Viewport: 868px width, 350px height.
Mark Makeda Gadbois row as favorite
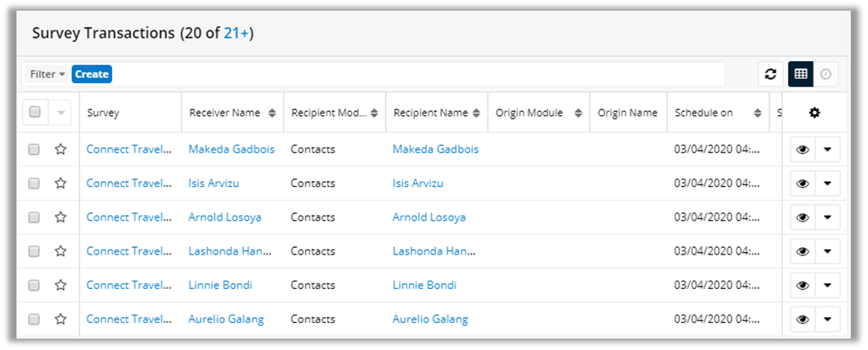[60, 150]
